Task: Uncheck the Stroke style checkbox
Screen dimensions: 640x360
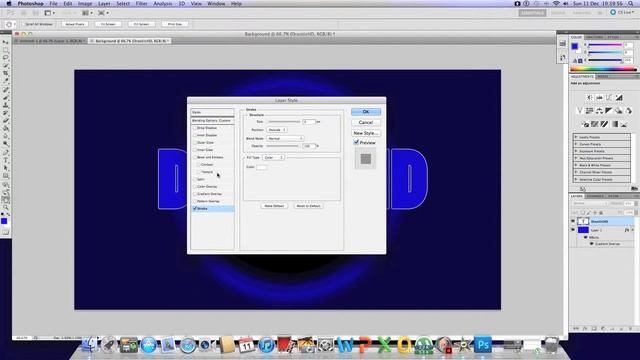Action: 195,208
